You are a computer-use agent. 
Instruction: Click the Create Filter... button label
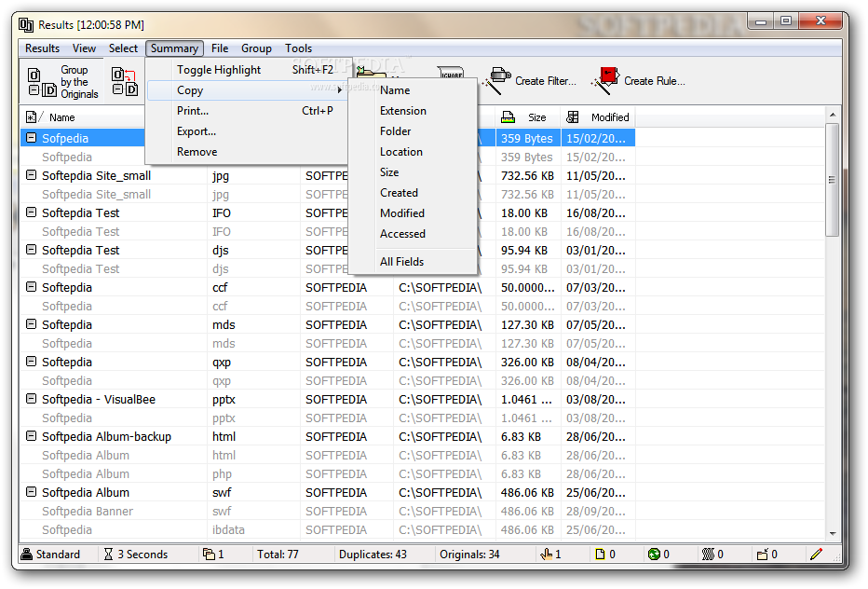click(545, 81)
